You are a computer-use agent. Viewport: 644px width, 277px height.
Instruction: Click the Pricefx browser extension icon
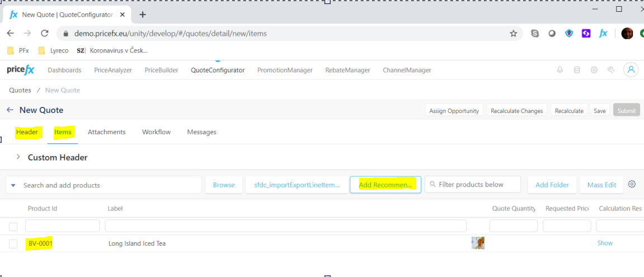(603, 34)
